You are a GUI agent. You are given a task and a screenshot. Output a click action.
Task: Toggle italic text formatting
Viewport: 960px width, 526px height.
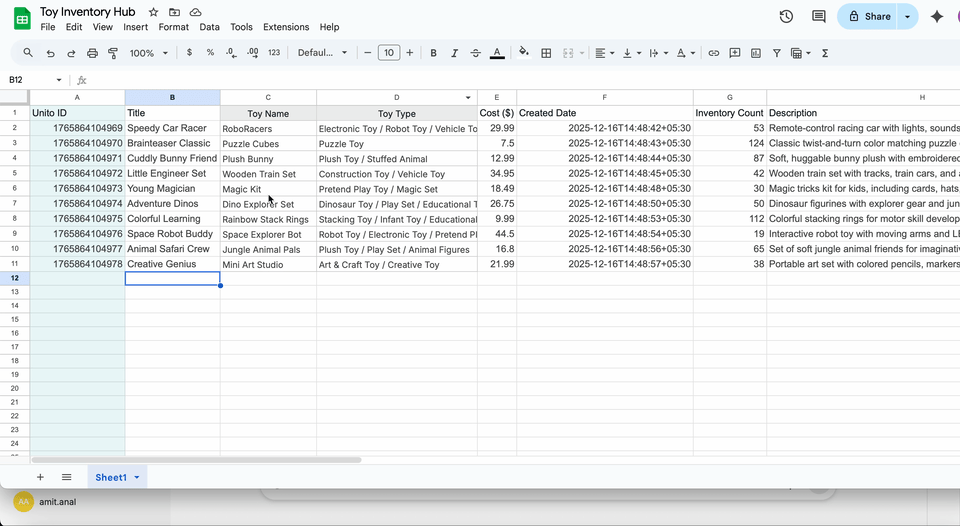[454, 53]
